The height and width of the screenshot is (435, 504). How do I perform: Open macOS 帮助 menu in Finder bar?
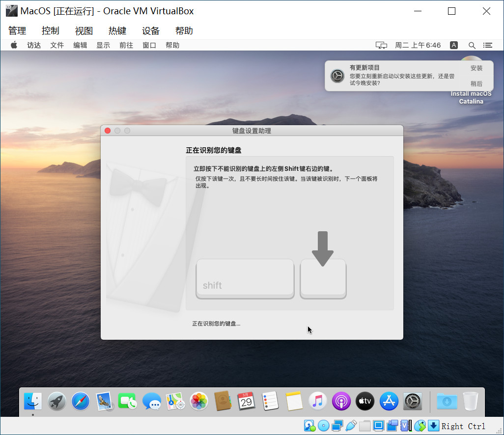coord(172,45)
